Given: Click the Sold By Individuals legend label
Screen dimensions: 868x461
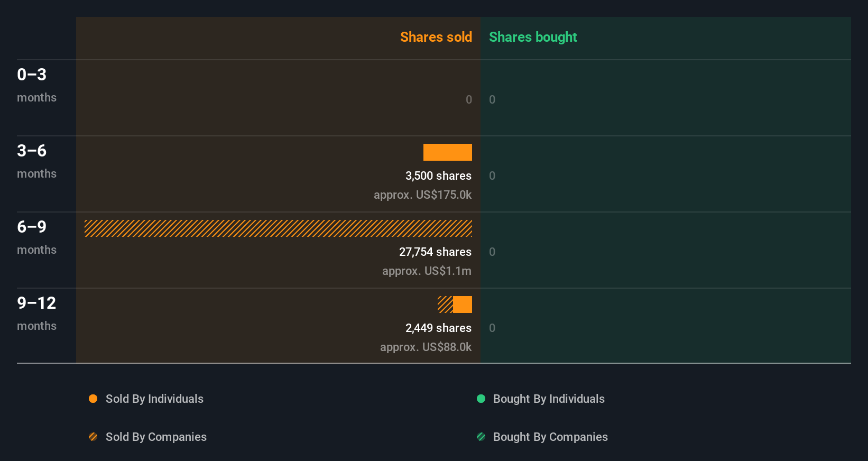Looking at the screenshot, I should pos(154,399).
